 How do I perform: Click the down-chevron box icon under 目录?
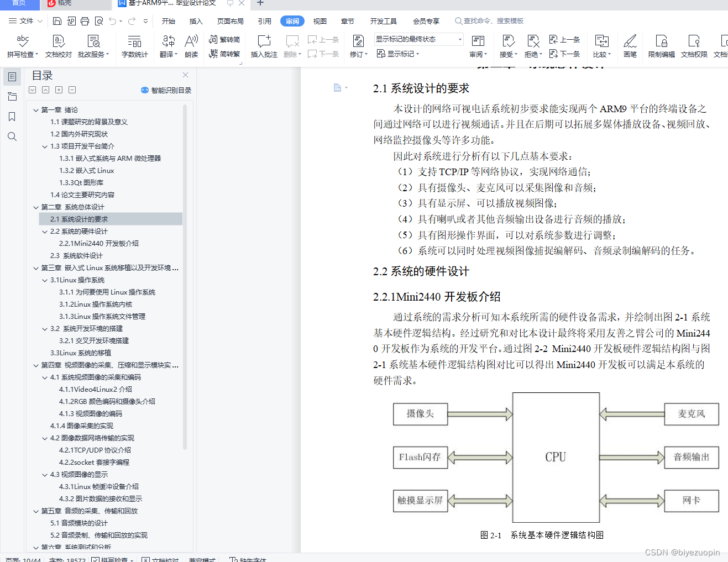pos(32,90)
